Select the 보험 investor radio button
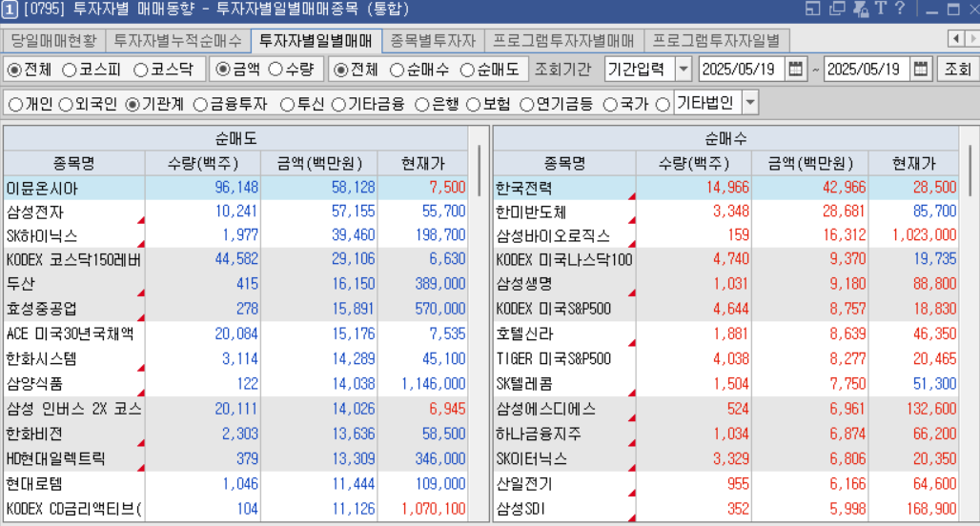This screenshot has height=526, width=980. pos(473,105)
